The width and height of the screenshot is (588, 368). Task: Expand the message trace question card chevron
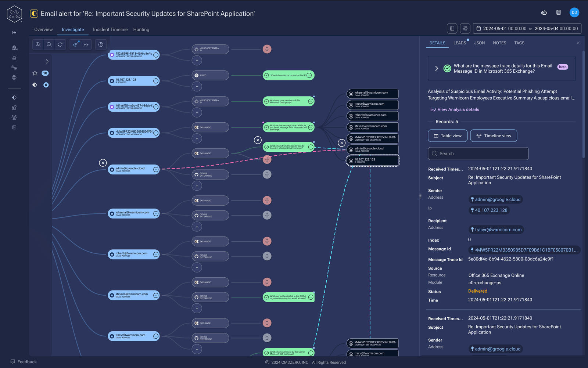pos(437,68)
